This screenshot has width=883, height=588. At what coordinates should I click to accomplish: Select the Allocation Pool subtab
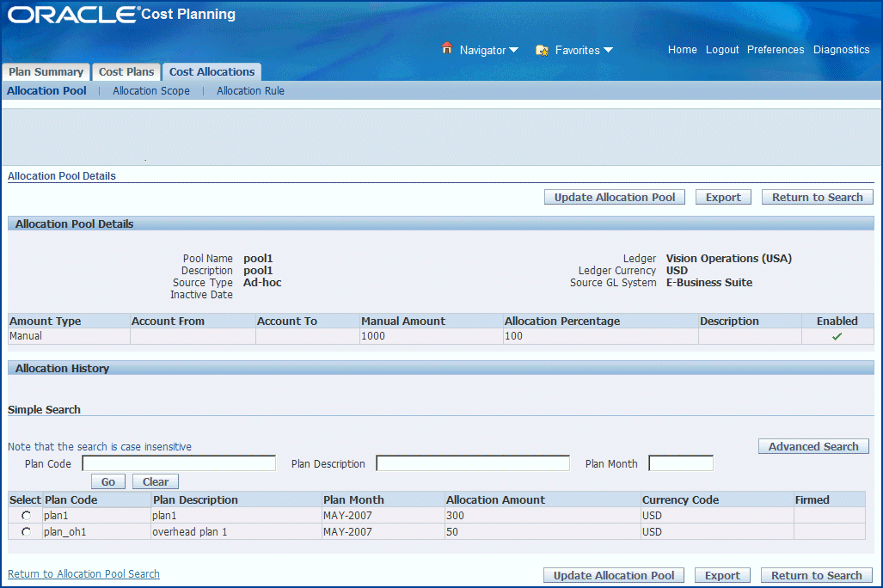(x=46, y=90)
